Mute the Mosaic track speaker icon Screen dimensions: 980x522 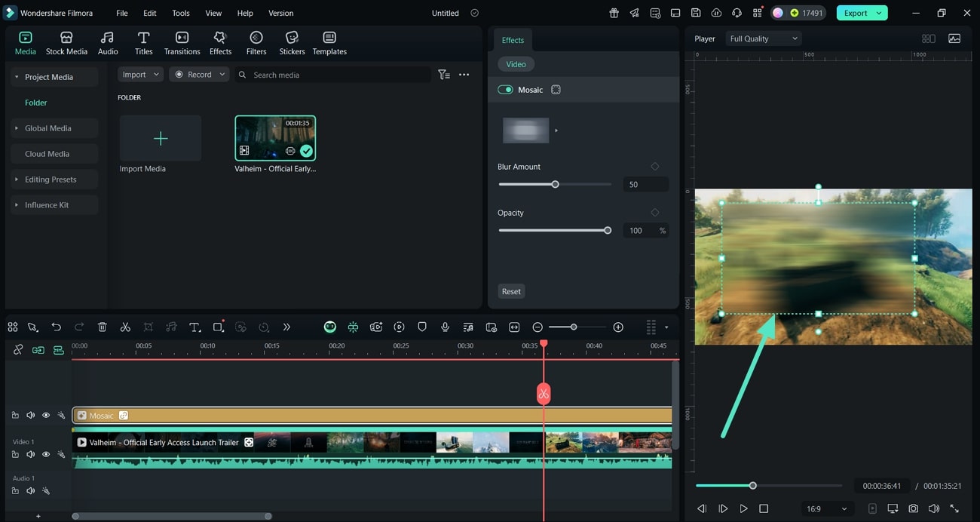click(31, 415)
